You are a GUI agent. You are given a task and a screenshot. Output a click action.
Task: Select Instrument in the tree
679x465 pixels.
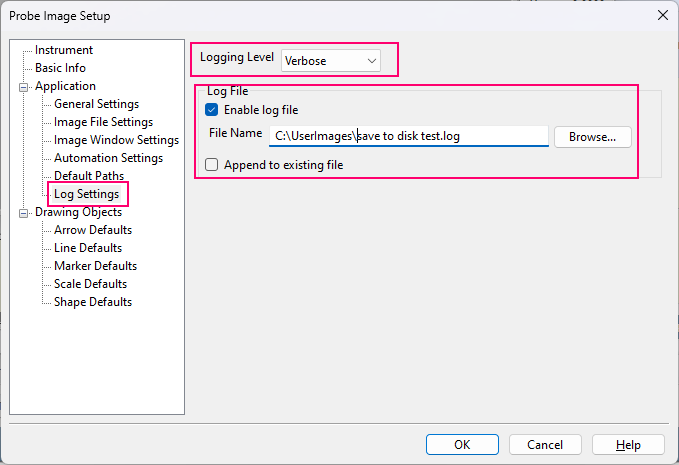coord(64,50)
